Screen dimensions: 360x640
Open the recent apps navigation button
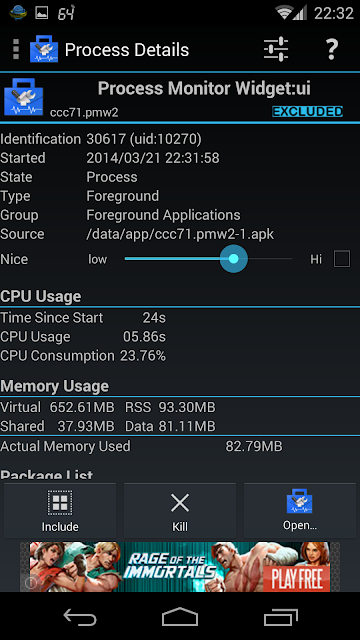coord(281,618)
